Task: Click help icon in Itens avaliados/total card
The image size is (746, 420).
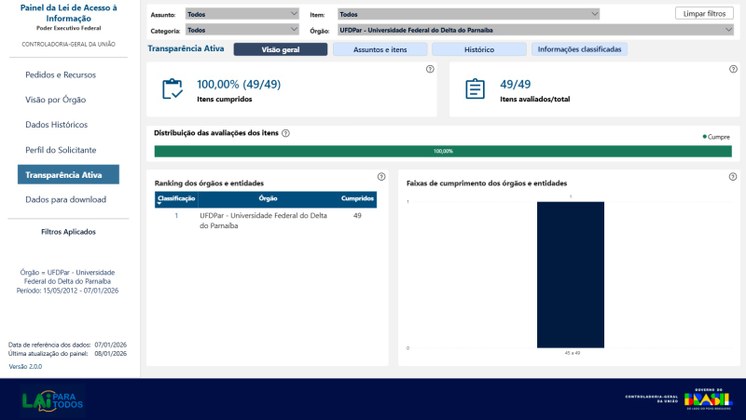Action: pyautogui.click(x=733, y=70)
